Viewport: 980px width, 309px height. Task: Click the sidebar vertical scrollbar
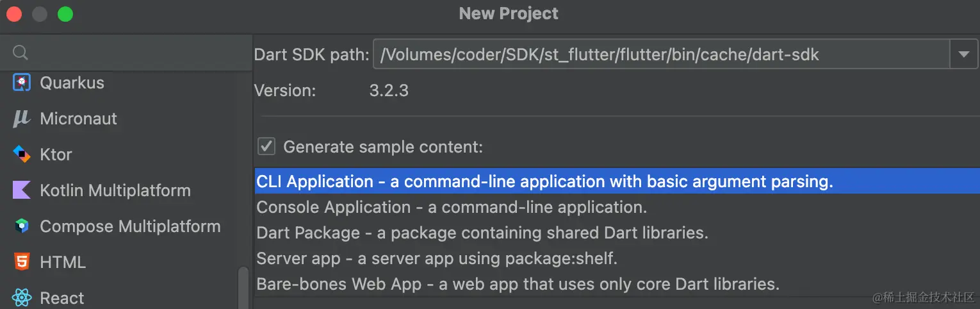(243, 287)
